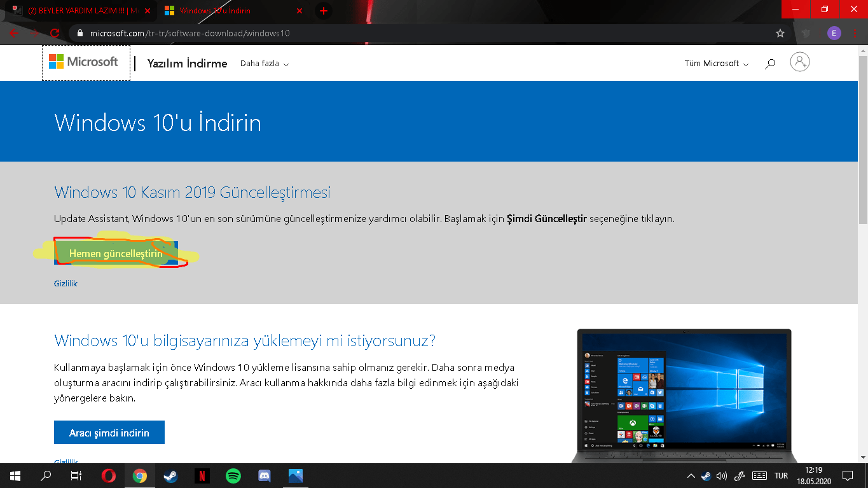The width and height of the screenshot is (868, 488).
Task: Open the touch keyboard from the tray
Action: (x=759, y=476)
